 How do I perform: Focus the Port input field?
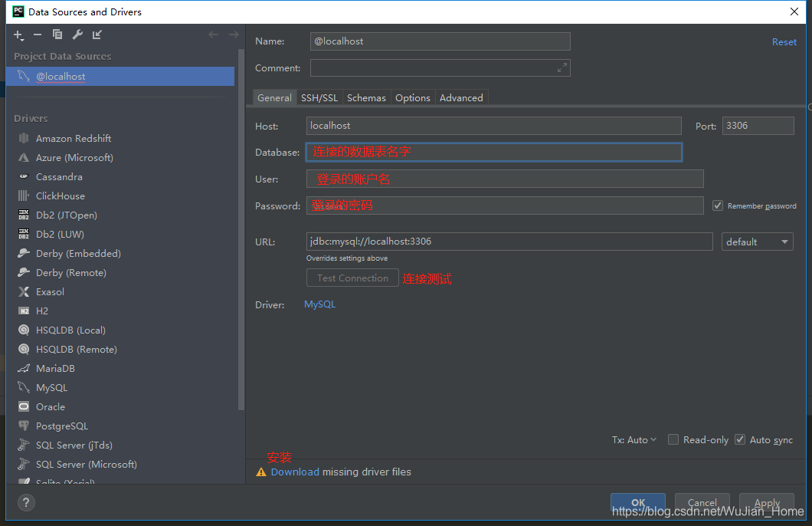[x=758, y=126]
